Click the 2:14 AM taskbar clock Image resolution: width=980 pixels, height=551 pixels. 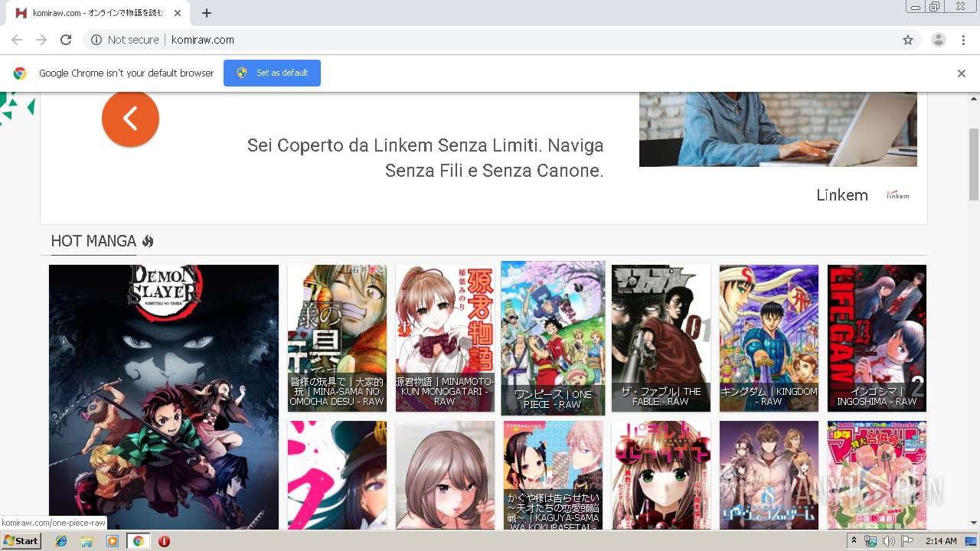(941, 541)
